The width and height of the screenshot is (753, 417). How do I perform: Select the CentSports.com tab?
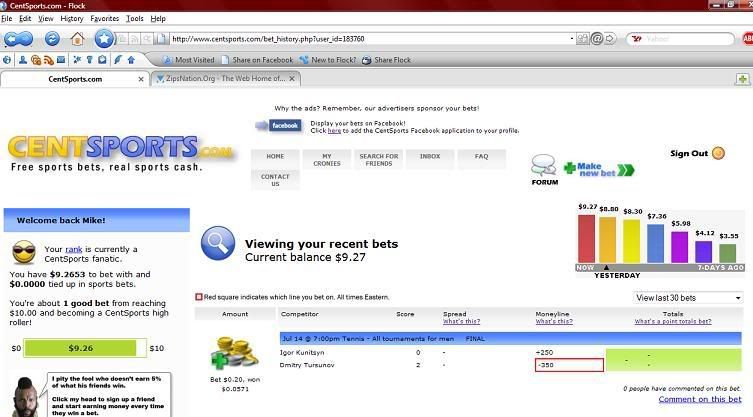75,79
